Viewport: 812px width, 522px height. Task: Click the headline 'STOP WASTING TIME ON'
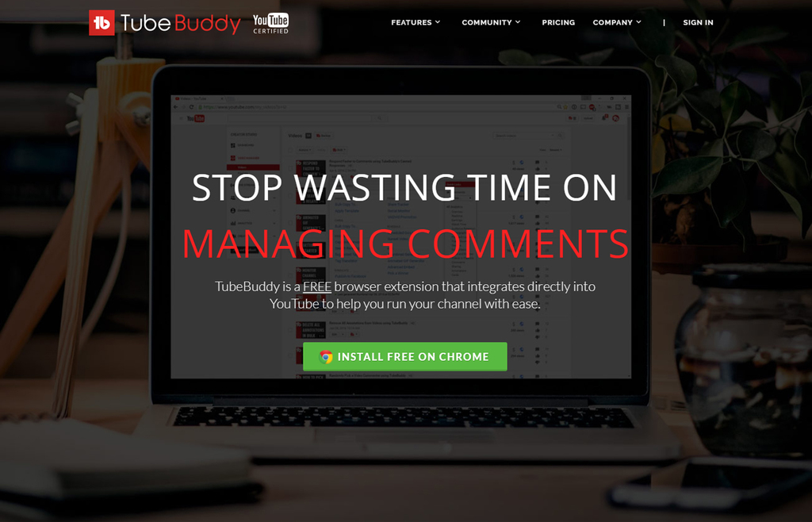coord(404,187)
